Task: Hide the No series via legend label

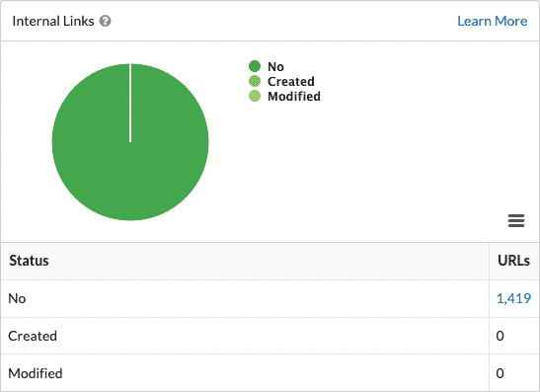Action: (x=275, y=66)
